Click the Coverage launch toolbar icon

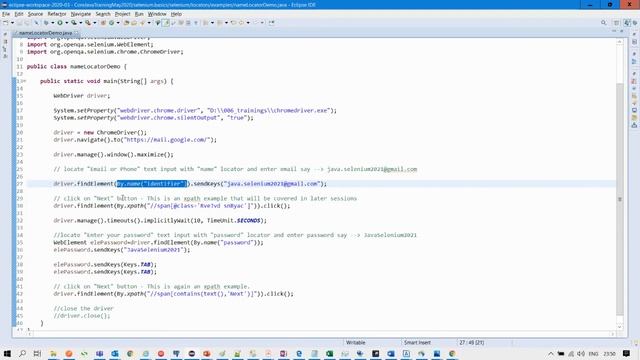click(x=74, y=23)
